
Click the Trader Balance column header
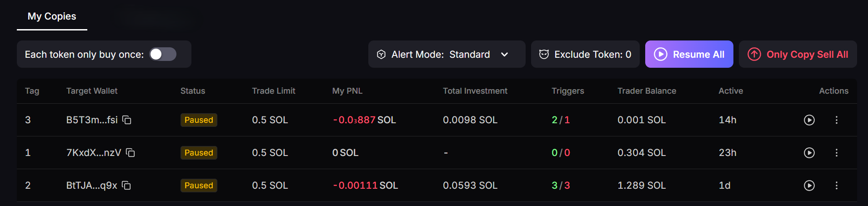647,91
